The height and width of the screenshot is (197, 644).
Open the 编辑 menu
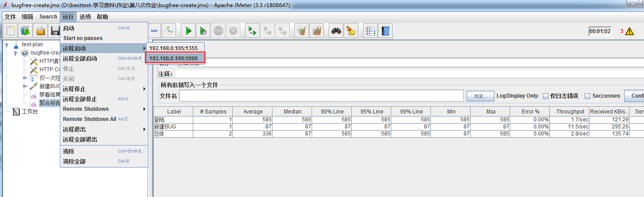(28, 17)
